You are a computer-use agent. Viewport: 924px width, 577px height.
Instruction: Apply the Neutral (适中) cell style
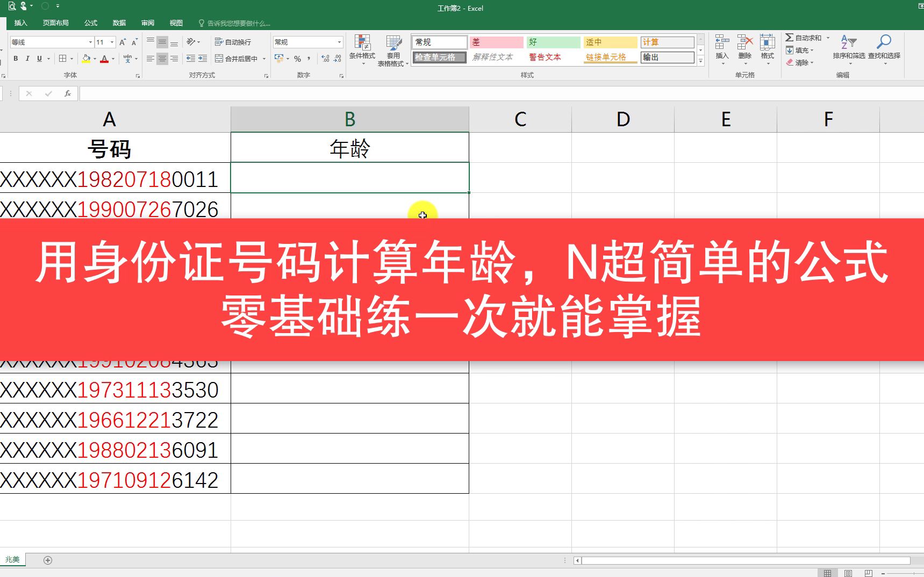click(610, 42)
